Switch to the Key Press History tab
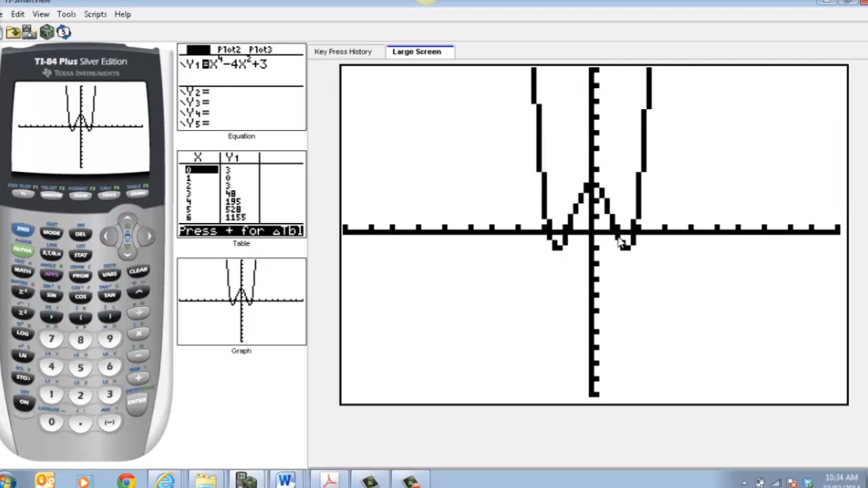Screen dimensions: 868x488 343,52
